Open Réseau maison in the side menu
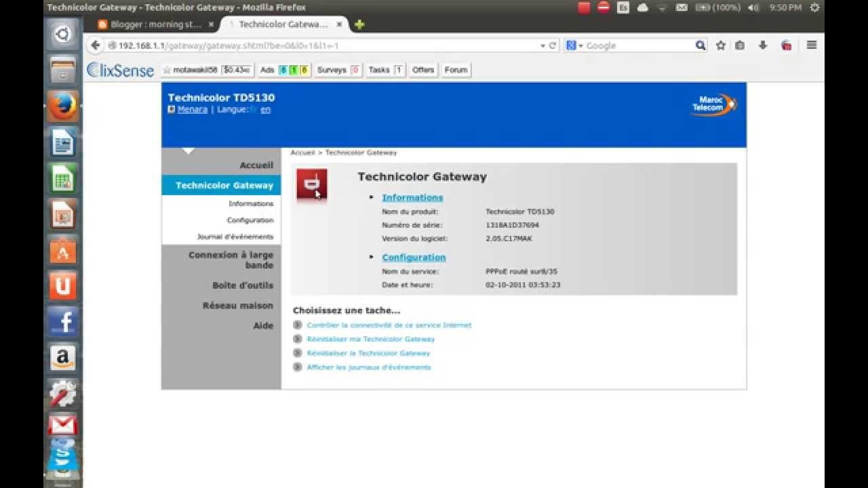Viewport: 868px width, 488px height. pos(238,306)
